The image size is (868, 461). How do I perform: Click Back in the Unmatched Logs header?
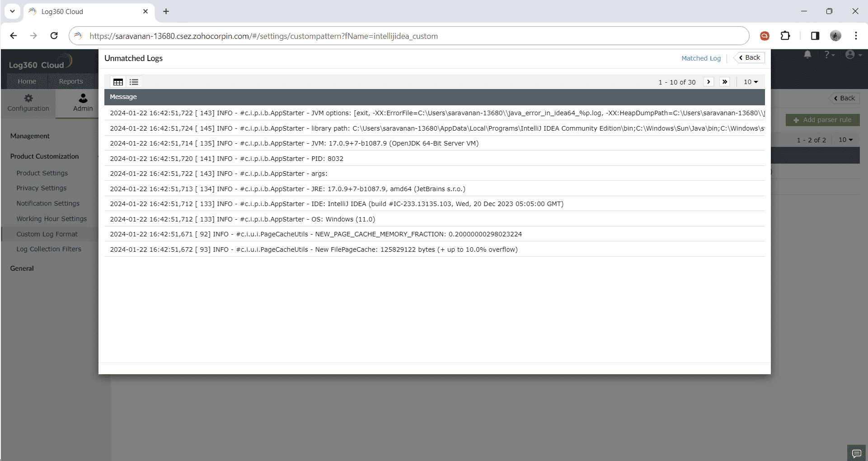748,57
